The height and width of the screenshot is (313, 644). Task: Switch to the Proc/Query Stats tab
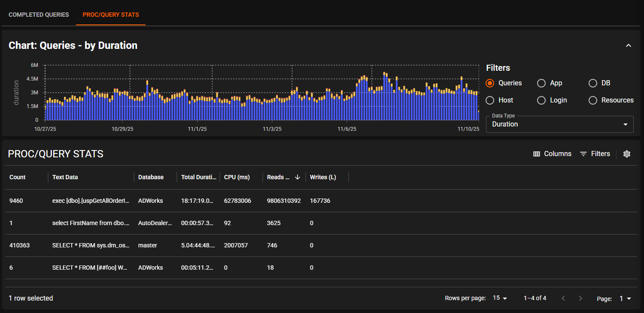[x=111, y=15]
